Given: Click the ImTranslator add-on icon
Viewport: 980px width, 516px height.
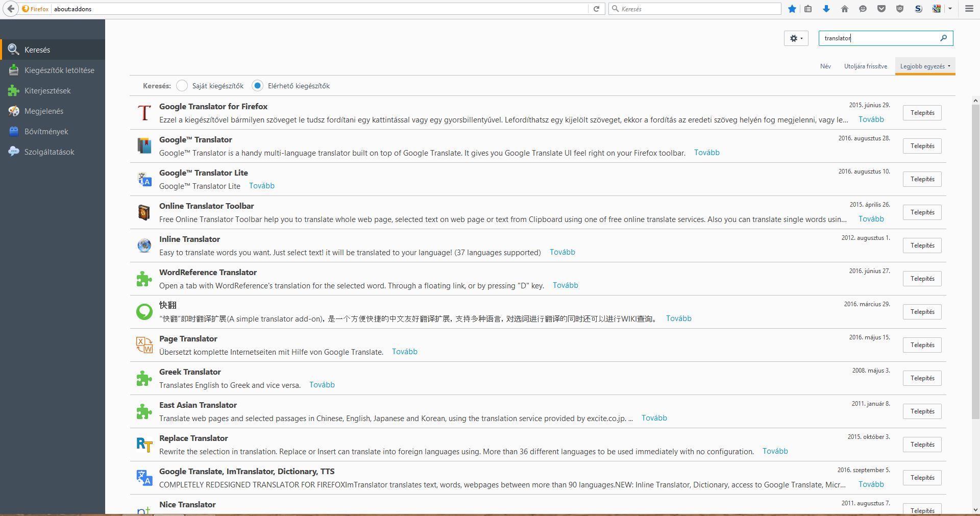Looking at the screenshot, I should [144, 478].
